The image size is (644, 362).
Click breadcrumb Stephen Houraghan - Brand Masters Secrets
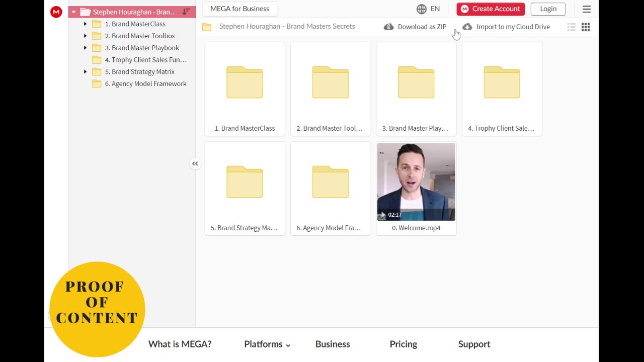287,26
